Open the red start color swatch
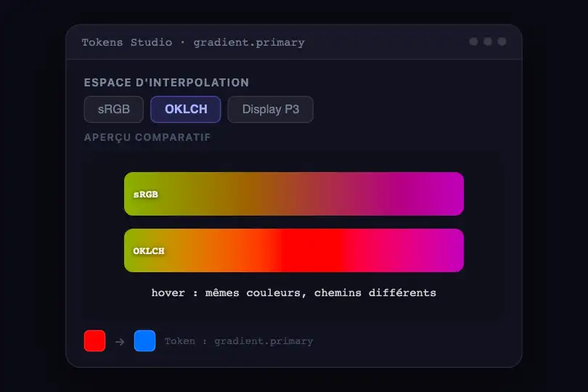The image size is (588, 392). [x=94, y=340]
